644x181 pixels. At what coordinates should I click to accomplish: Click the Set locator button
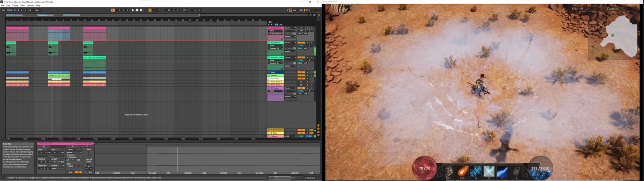pyautogui.click(x=270, y=22)
